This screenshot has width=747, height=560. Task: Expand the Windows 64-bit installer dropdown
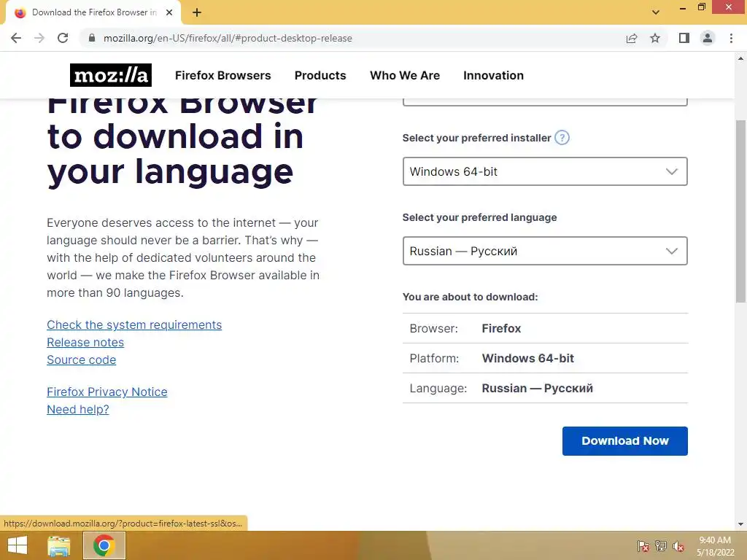click(x=545, y=171)
